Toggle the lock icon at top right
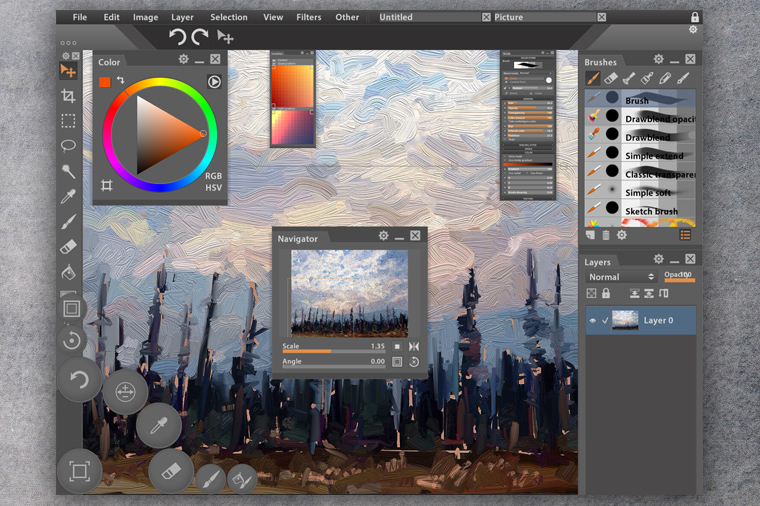 [695, 17]
